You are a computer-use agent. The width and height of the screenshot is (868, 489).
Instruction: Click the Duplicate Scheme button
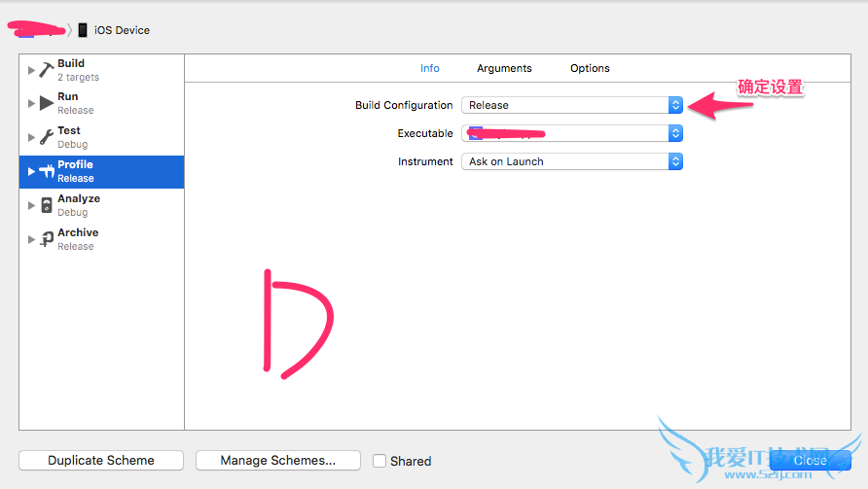tap(101, 460)
